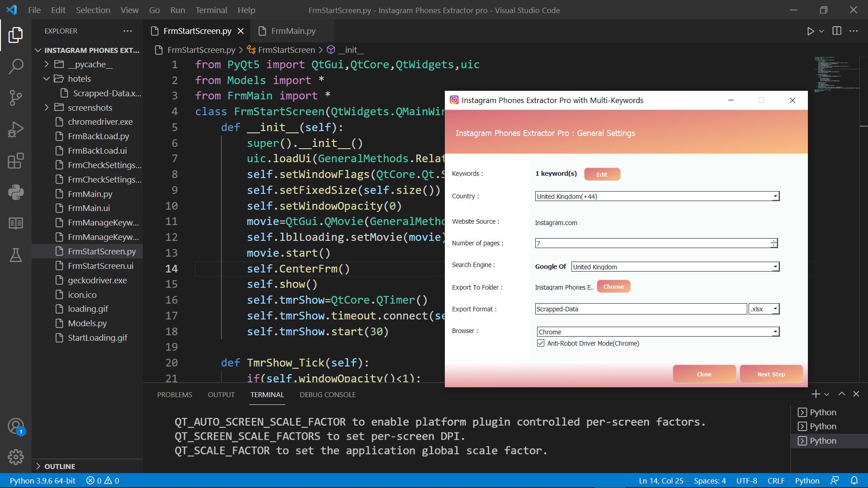This screenshot has height=488, width=868.
Task: Open the terminal launch profile dropdown arrow
Action: 827,394
